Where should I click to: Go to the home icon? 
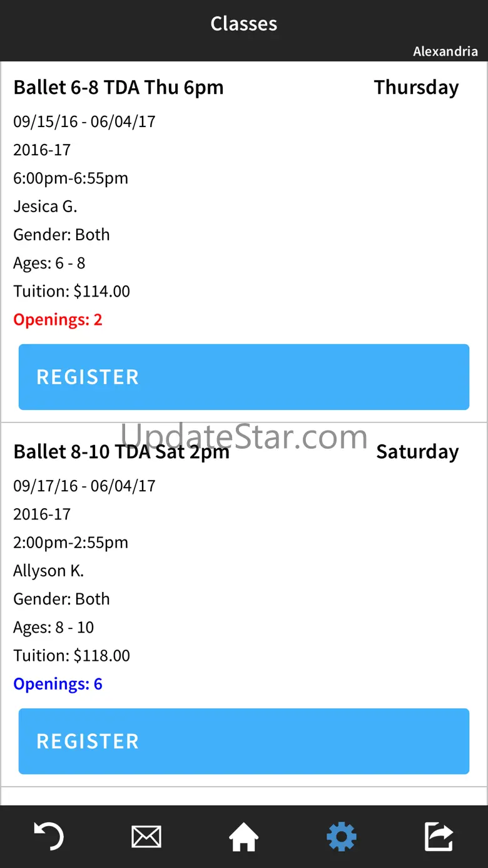(243, 837)
